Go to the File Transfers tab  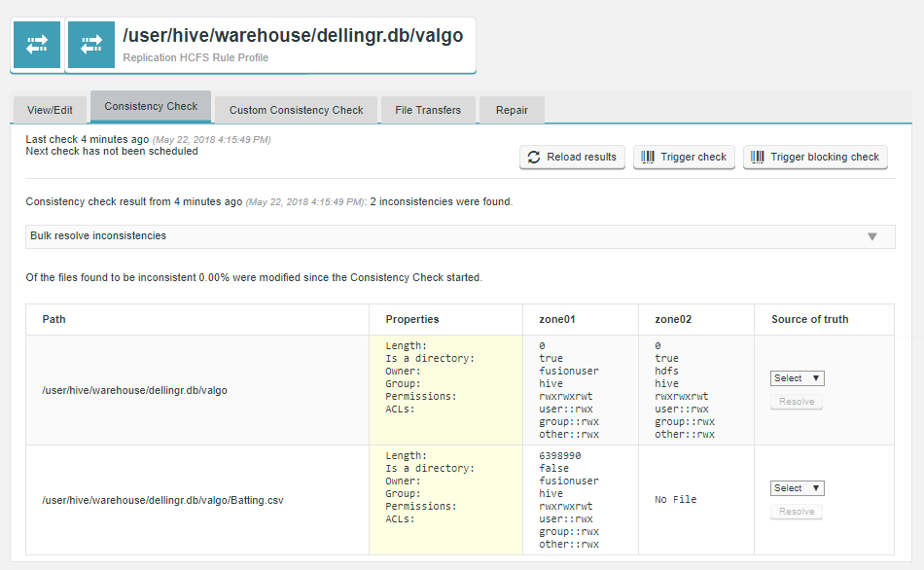[x=428, y=110]
